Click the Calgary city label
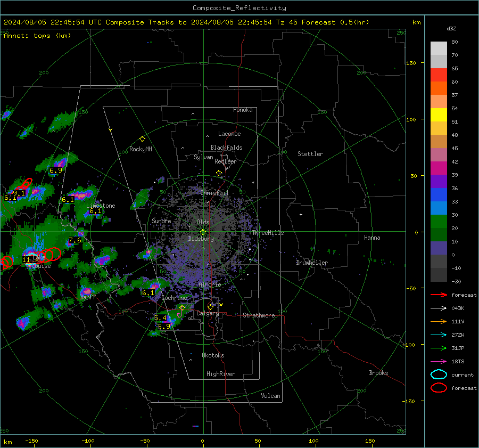This screenshot has height=448, width=479. [x=208, y=313]
